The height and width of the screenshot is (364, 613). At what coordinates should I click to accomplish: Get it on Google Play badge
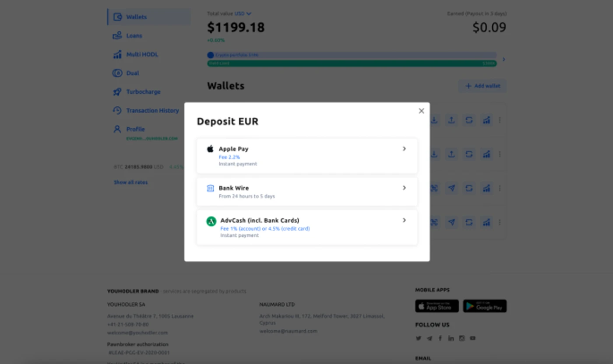pos(485,306)
